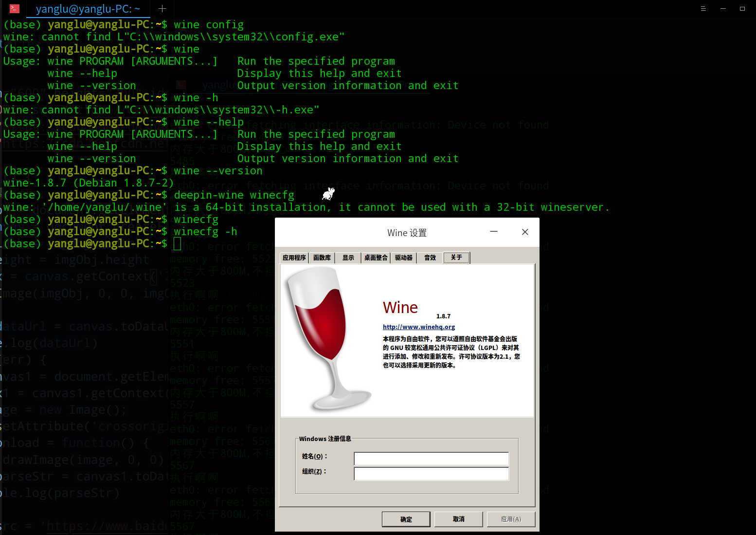Open the 函数库 tab
The image size is (756, 535).
coord(322,258)
